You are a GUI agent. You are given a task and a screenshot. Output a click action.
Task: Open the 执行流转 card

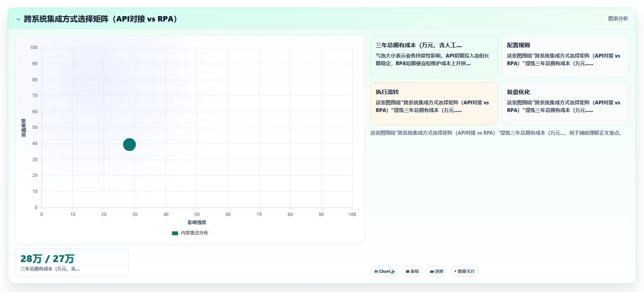(x=434, y=104)
